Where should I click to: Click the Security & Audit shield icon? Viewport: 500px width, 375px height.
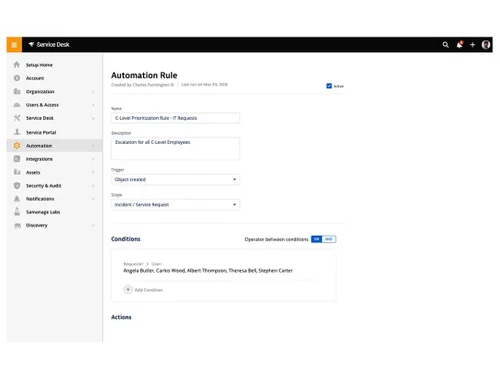coord(17,186)
